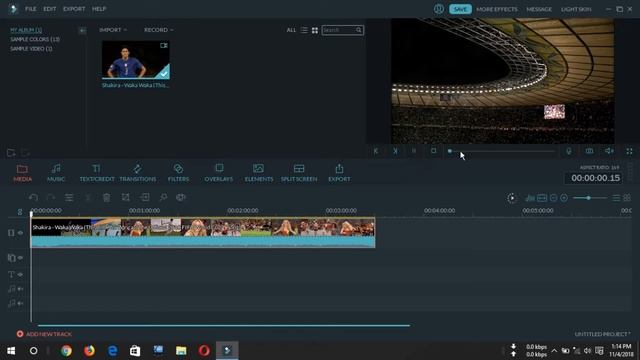Screen dimensions: 640x360
Task: Expand the Record dropdown
Action: pyautogui.click(x=158, y=30)
